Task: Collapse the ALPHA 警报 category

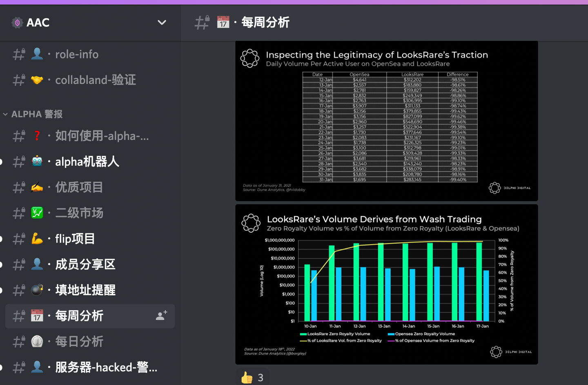Action: coord(33,114)
